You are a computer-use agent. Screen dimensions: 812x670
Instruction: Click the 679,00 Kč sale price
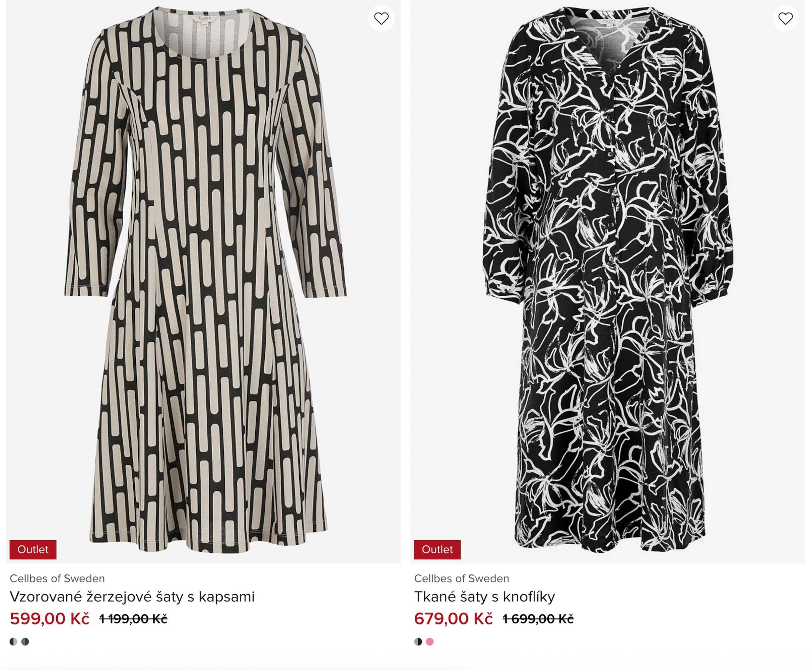[453, 619]
